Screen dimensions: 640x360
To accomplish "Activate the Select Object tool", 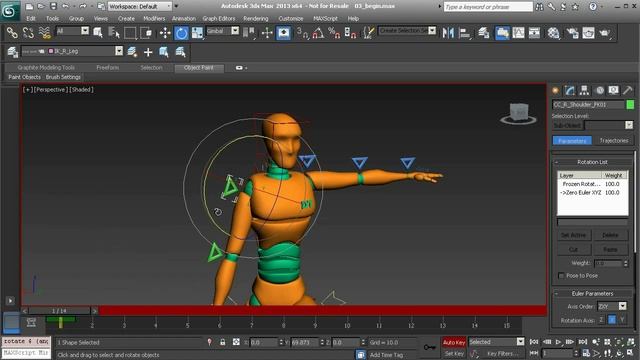I will click(98, 32).
